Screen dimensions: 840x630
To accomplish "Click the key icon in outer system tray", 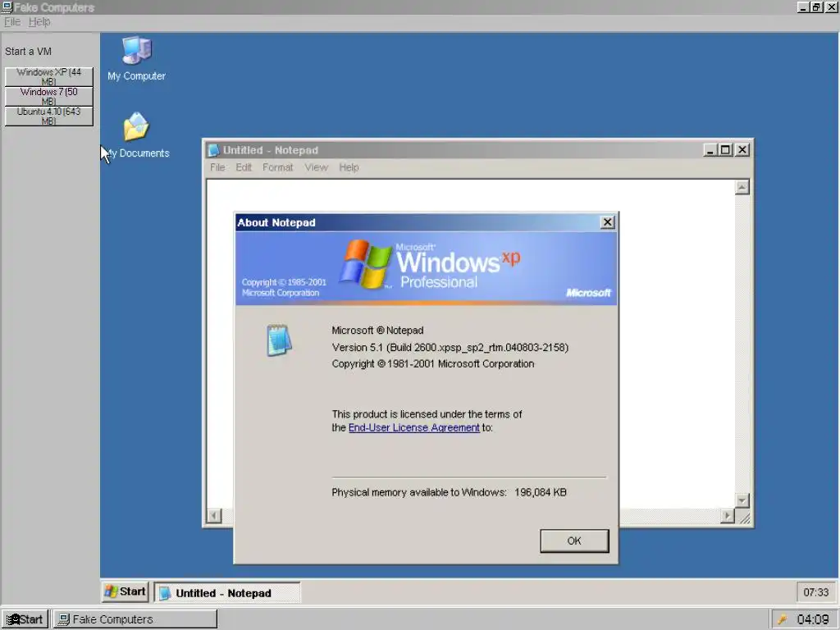I will click(x=782, y=619).
